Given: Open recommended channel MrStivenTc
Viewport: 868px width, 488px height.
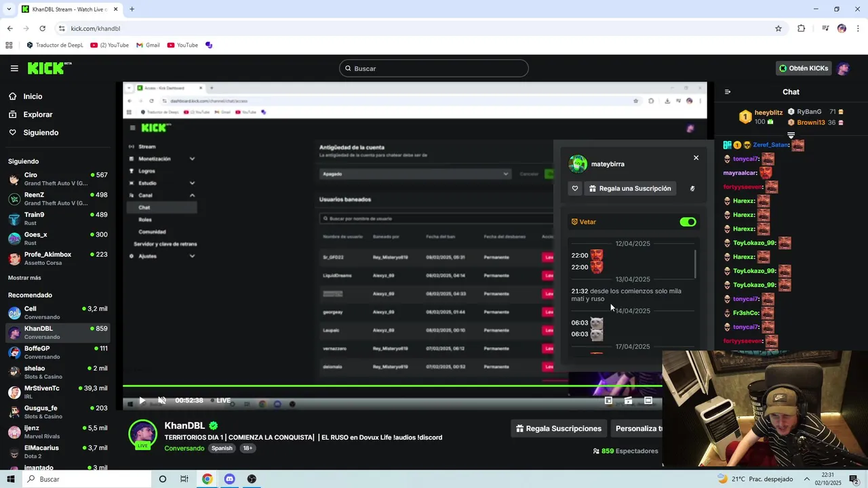Looking at the screenshot, I should [x=58, y=392].
